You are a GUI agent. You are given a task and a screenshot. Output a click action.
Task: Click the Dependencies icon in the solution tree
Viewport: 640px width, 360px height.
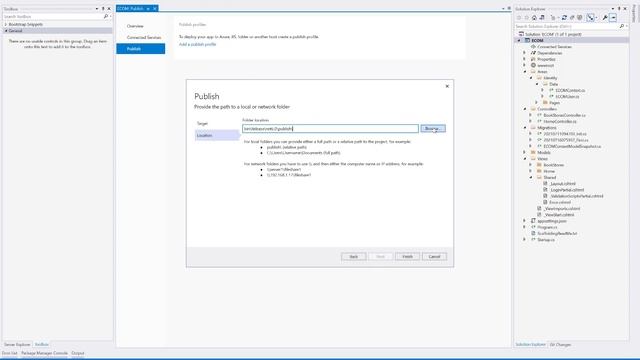(x=533, y=53)
